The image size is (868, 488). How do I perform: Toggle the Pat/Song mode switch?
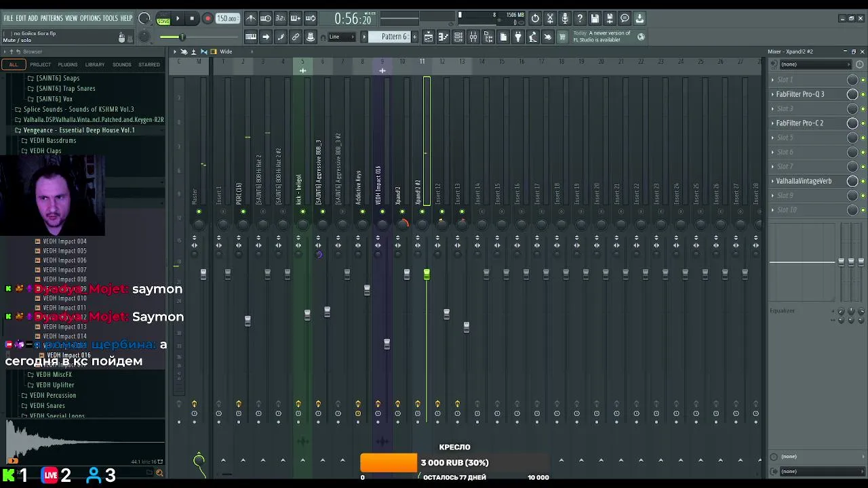click(x=163, y=19)
